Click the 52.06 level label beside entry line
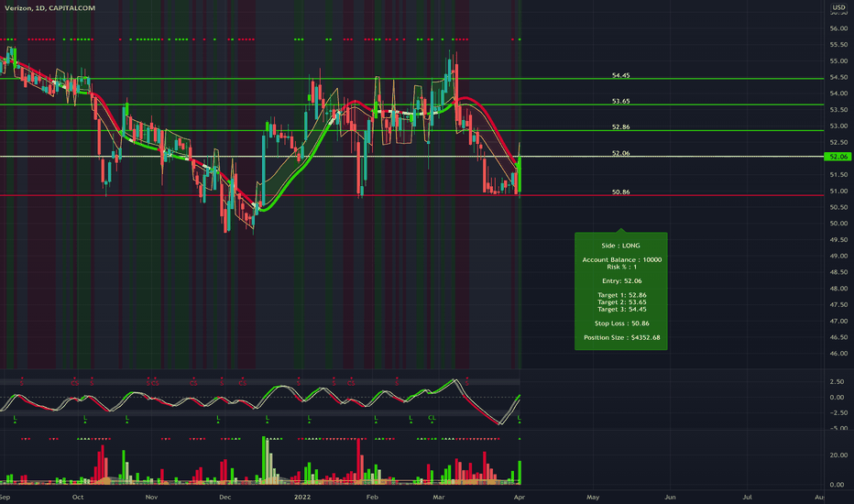Viewport: 854px width, 504px height. pos(621,152)
